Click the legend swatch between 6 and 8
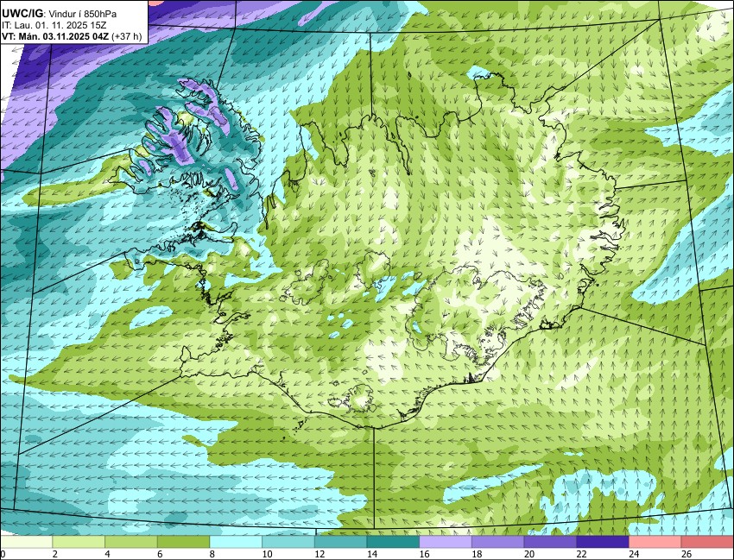734x560 pixels. pos(183,542)
